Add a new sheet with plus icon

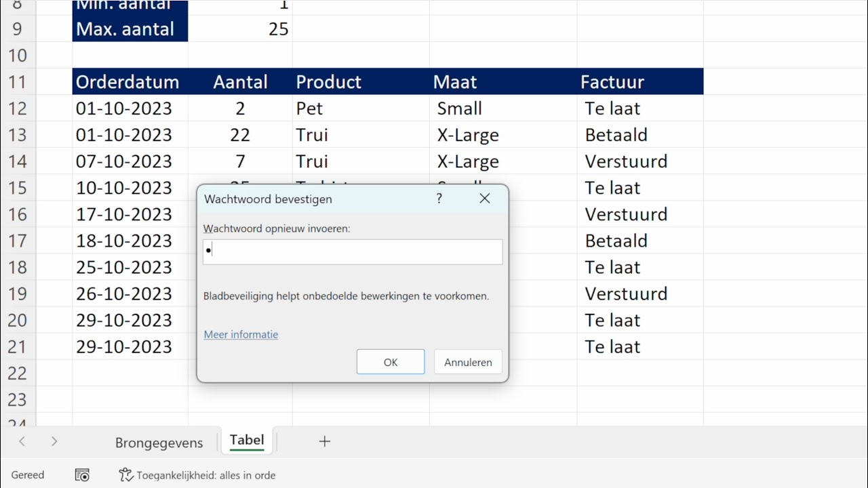(x=324, y=441)
